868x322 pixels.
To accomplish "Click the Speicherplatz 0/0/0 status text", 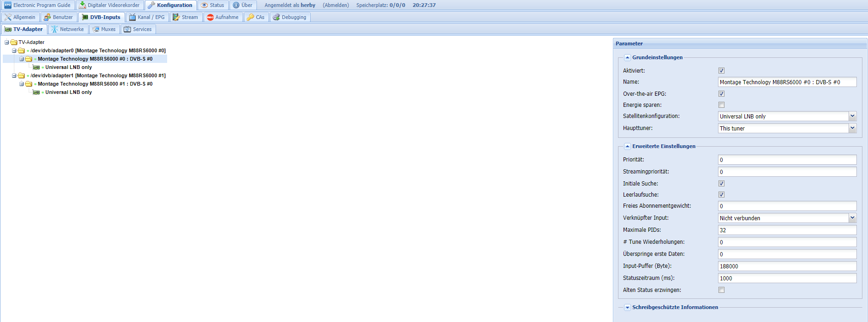I will [x=381, y=5].
